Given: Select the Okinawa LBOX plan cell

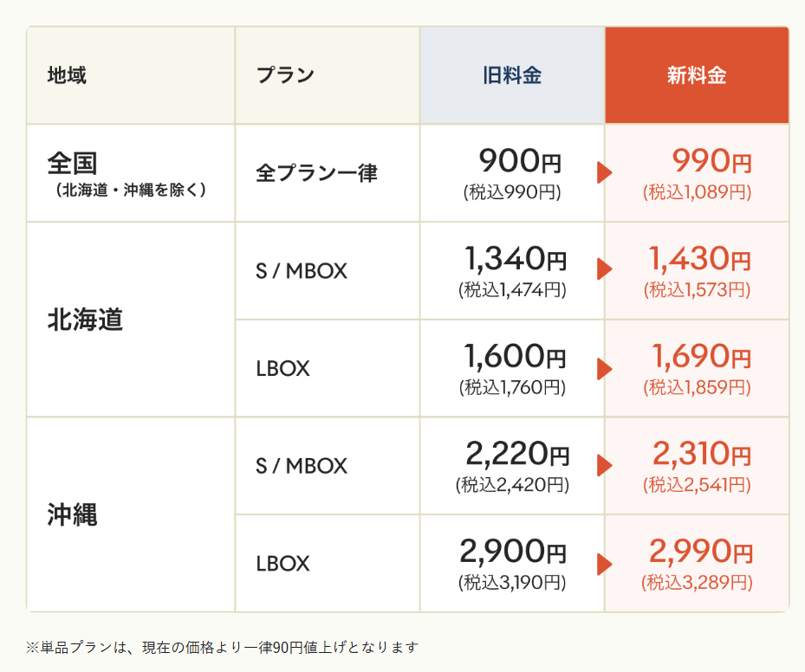Looking at the screenshot, I should tap(282, 564).
